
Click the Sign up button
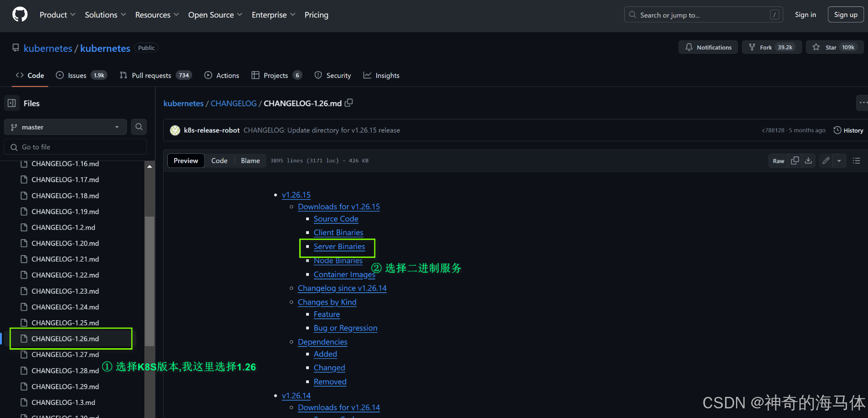846,15
